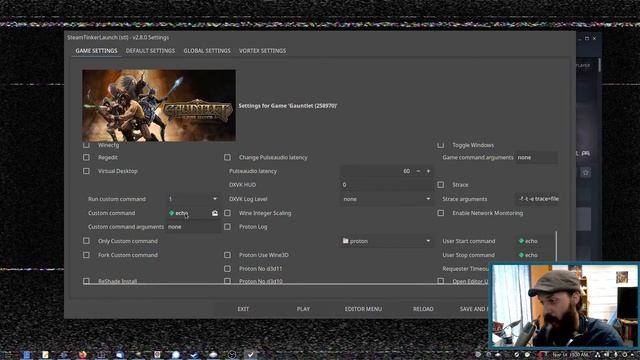
Task: Click the Strace arguments field
Action: [x=537, y=199]
